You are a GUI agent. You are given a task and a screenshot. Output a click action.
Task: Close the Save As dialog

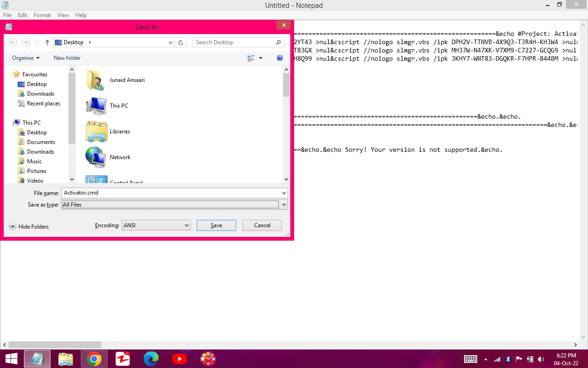(283, 25)
